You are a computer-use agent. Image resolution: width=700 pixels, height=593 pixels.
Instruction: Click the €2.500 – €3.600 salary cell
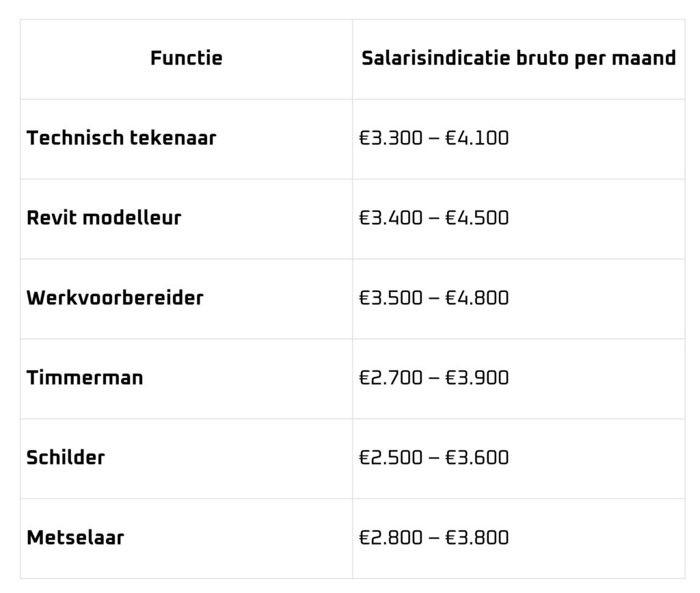[x=518, y=459]
